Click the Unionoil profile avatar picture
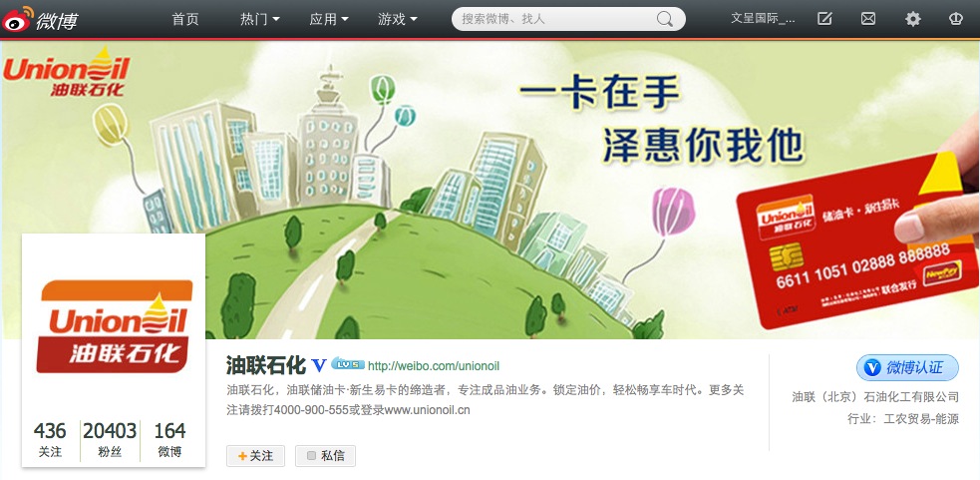 tap(114, 325)
